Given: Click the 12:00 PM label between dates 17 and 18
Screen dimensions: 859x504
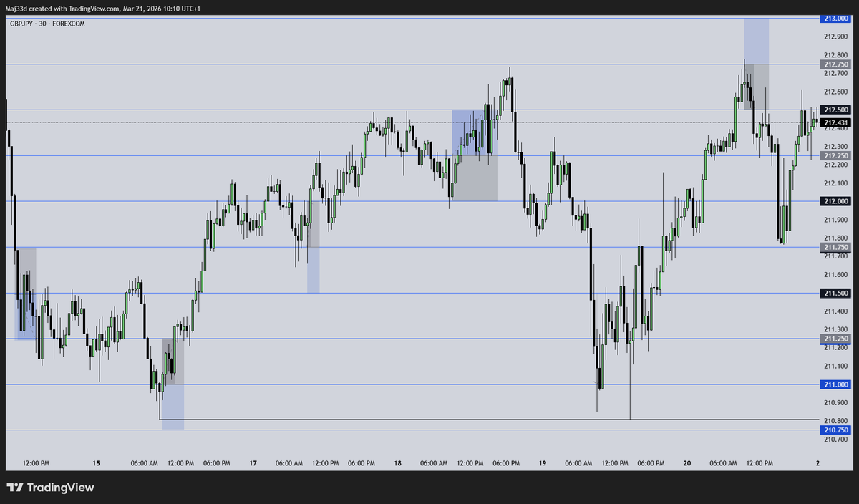Looking at the screenshot, I should [x=325, y=463].
